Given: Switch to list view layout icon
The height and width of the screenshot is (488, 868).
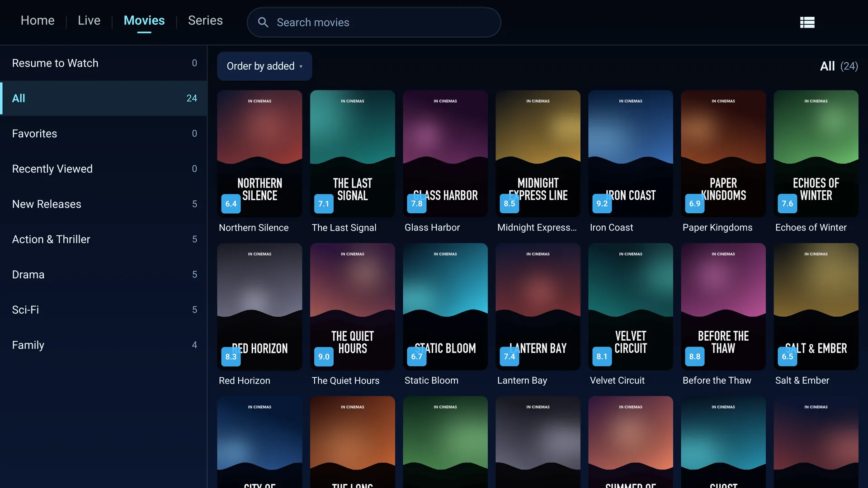Looking at the screenshot, I should coord(807,22).
